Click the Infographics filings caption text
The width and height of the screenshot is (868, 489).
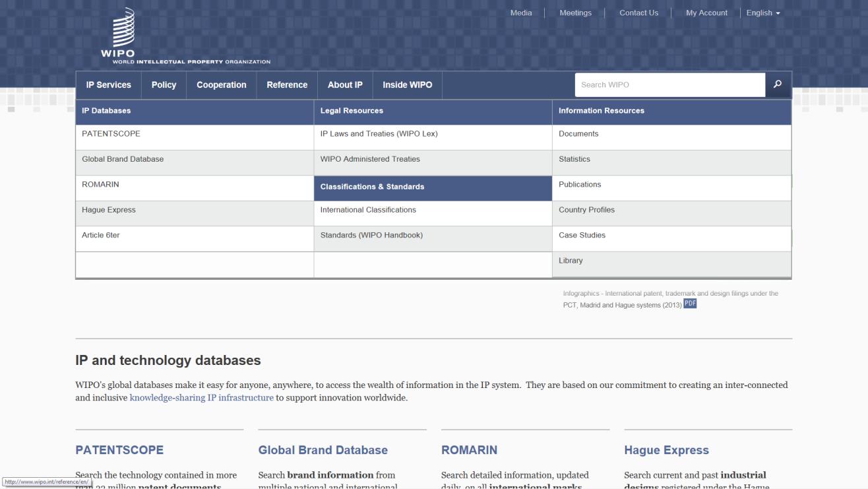tap(670, 299)
